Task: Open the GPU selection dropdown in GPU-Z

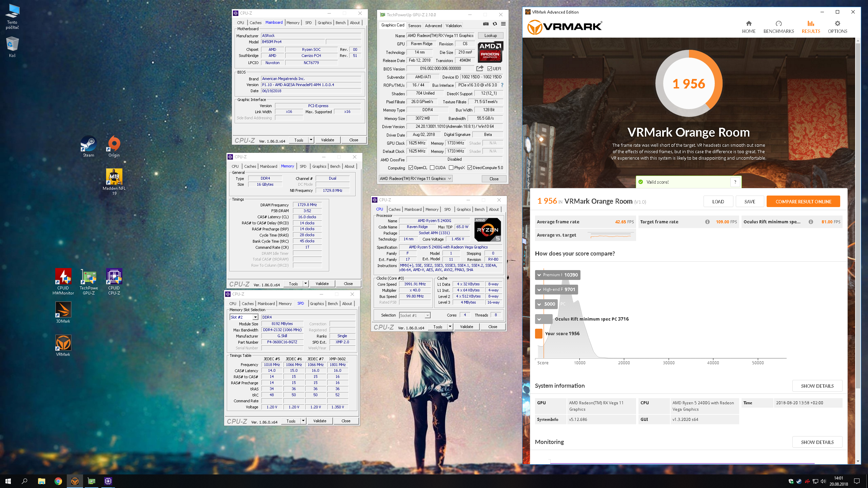Action: (416, 178)
